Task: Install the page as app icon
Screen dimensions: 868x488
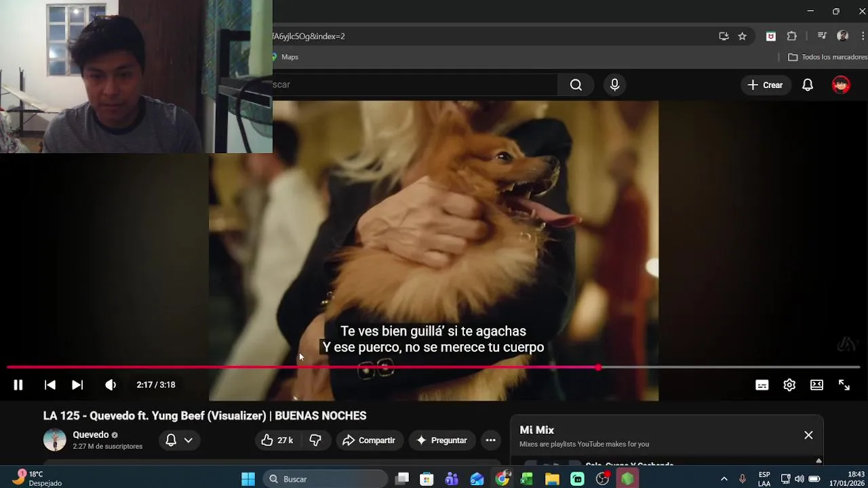Action: pos(724,36)
